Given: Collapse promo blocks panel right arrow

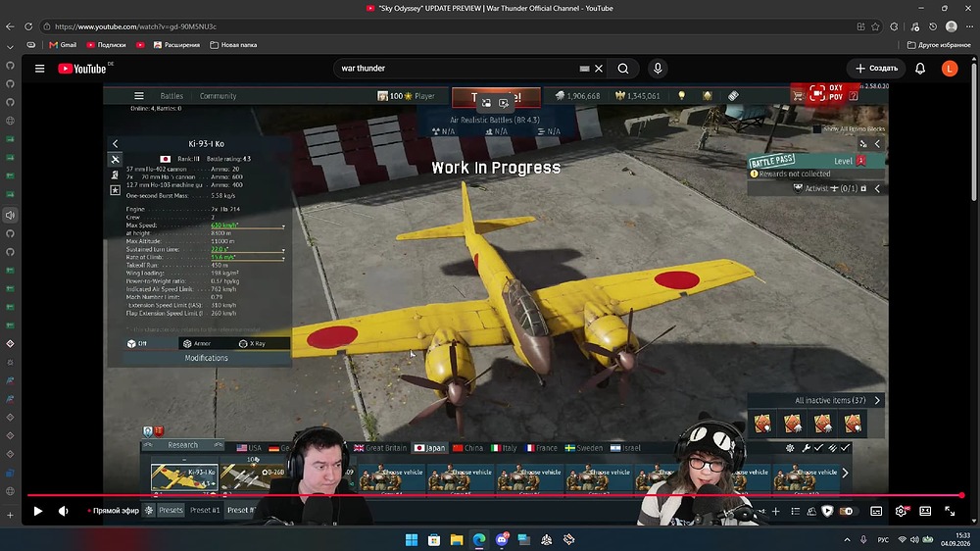Looking at the screenshot, I should point(877,144).
